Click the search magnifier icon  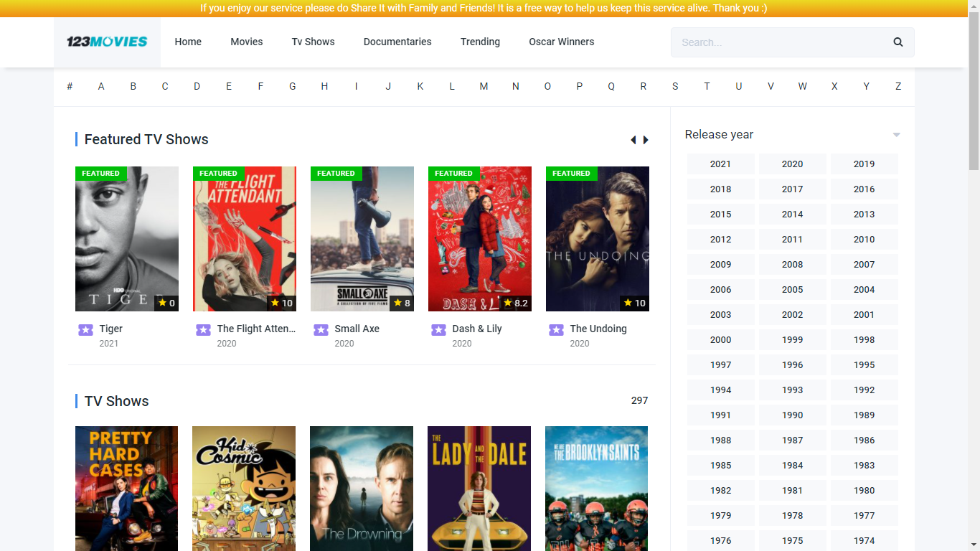pos(898,42)
